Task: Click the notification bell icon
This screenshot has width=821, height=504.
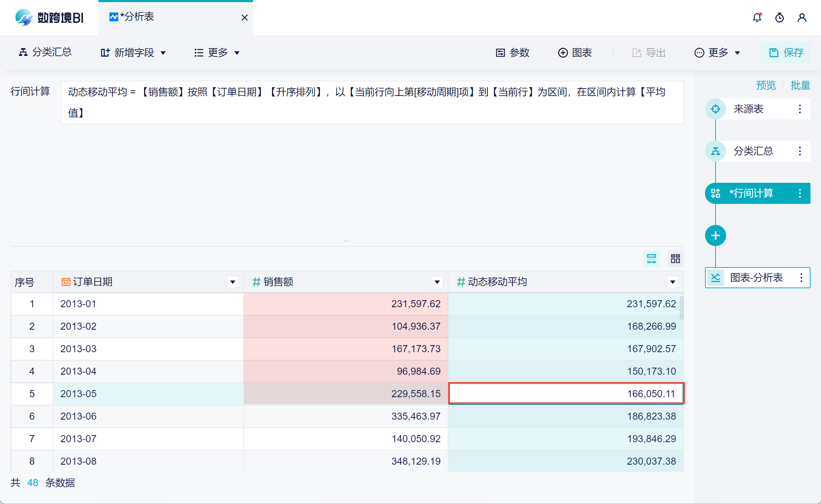Action: pyautogui.click(x=757, y=18)
